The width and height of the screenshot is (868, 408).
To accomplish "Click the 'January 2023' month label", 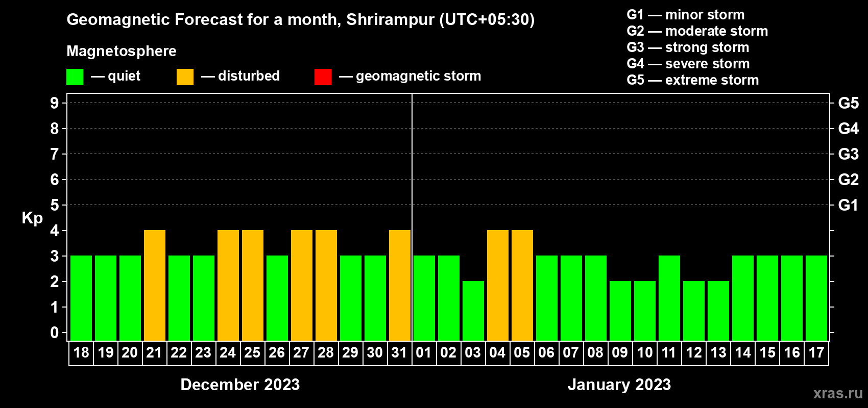I will [x=619, y=385].
